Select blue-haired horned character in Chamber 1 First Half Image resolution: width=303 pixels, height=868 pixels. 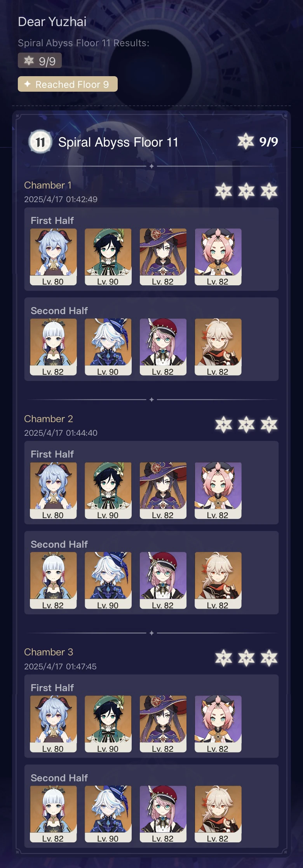[x=53, y=257]
